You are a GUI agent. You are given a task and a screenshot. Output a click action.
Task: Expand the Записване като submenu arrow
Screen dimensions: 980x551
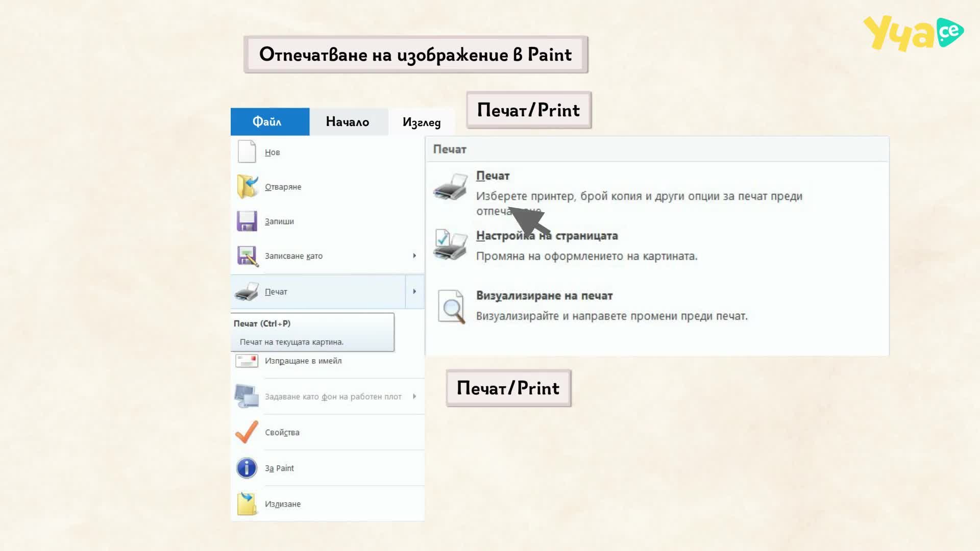[x=414, y=256]
